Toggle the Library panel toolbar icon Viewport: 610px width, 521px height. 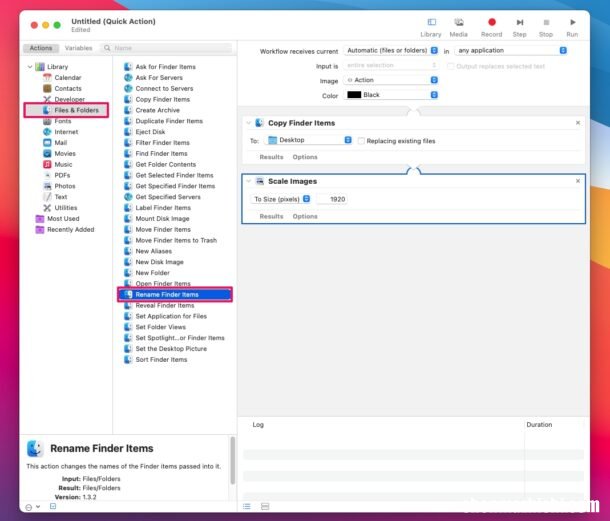(431, 23)
